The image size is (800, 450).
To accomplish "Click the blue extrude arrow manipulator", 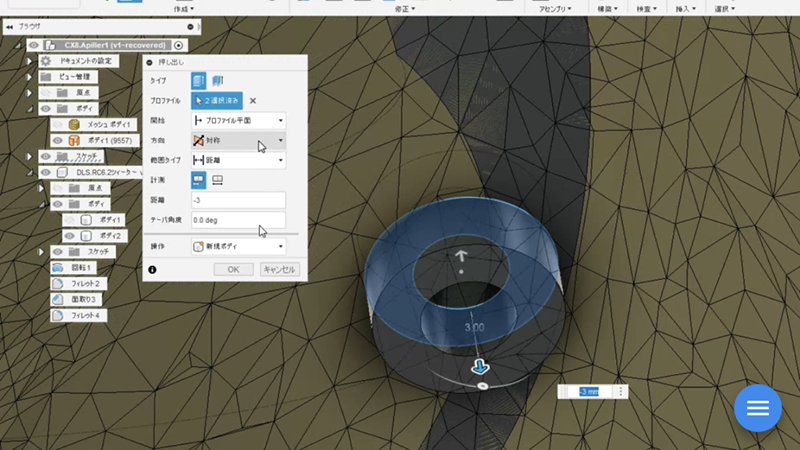I will pyautogui.click(x=480, y=366).
